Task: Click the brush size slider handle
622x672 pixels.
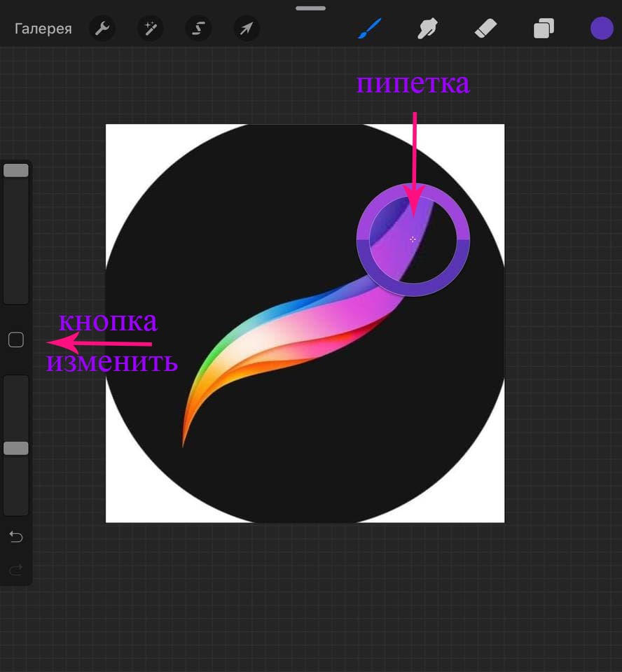Action: pyautogui.click(x=16, y=170)
